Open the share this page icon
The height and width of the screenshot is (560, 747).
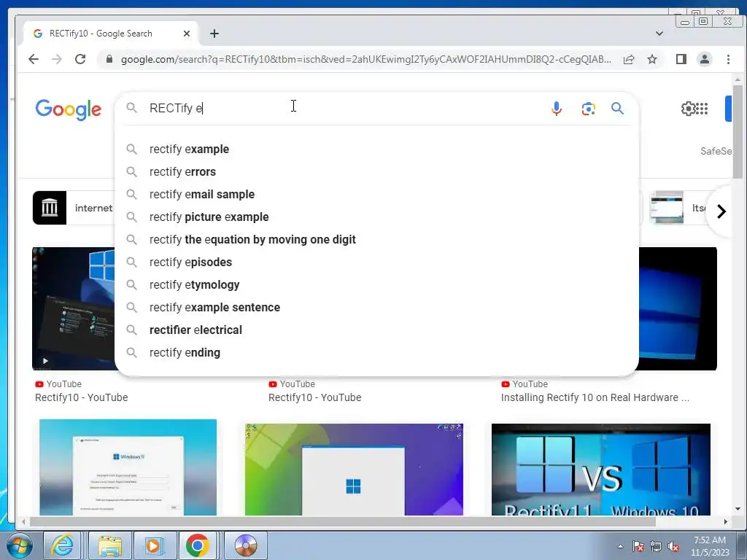pos(629,60)
